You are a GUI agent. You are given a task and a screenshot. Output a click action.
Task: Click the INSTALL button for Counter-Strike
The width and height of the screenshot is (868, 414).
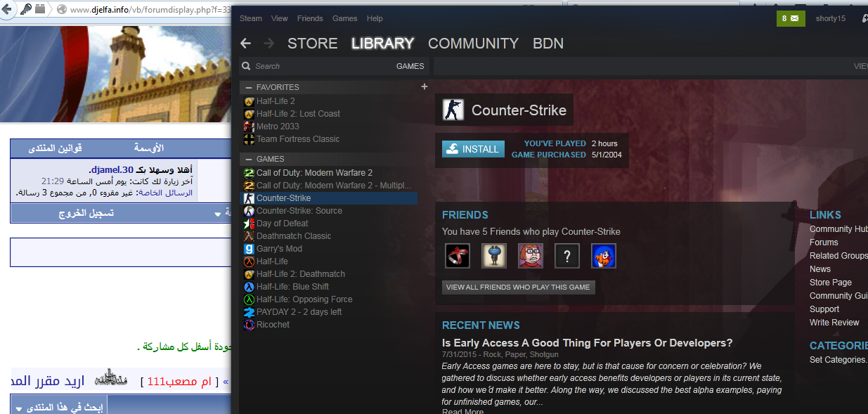tap(473, 149)
